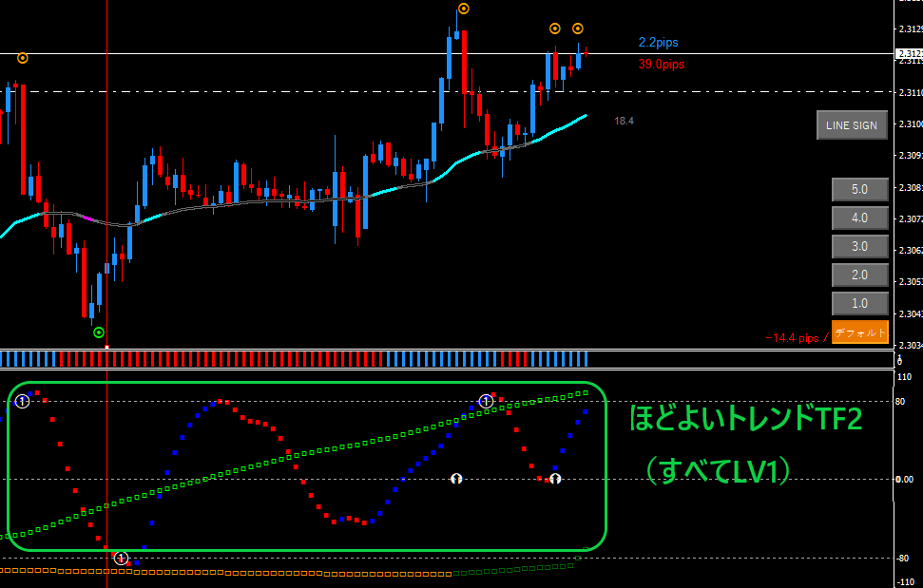Viewport: 923px width, 588px height.
Task: Click the orange sell signal above the highest candle
Action: pos(463,9)
